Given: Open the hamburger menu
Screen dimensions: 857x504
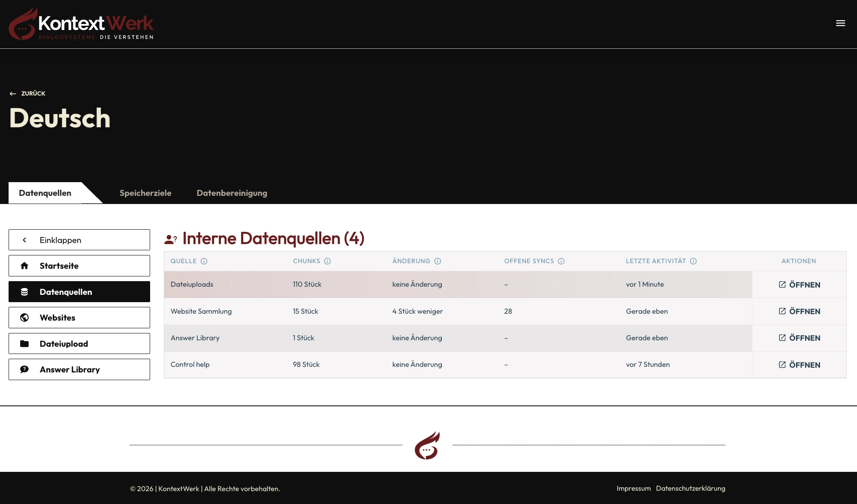Looking at the screenshot, I should click(x=840, y=23).
